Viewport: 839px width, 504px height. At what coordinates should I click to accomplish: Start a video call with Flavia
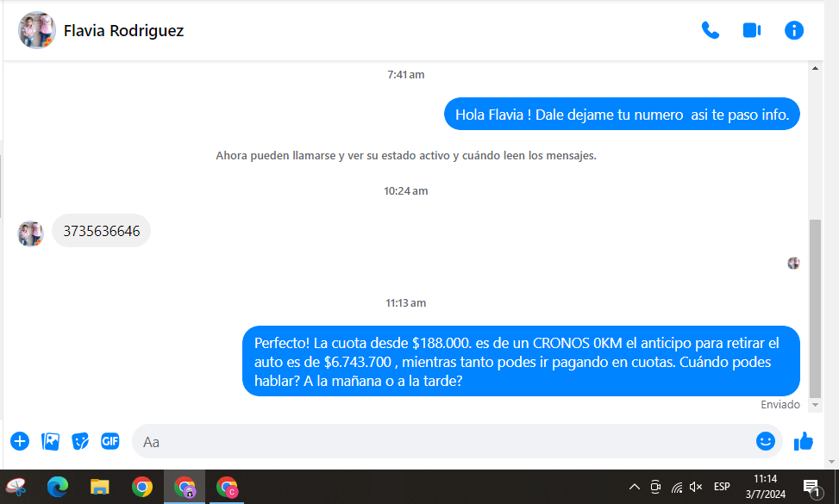pos(751,30)
